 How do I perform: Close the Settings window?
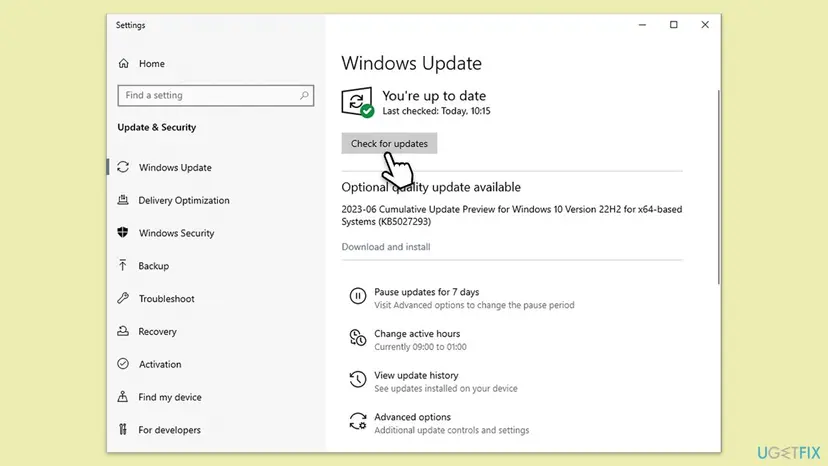(705, 25)
